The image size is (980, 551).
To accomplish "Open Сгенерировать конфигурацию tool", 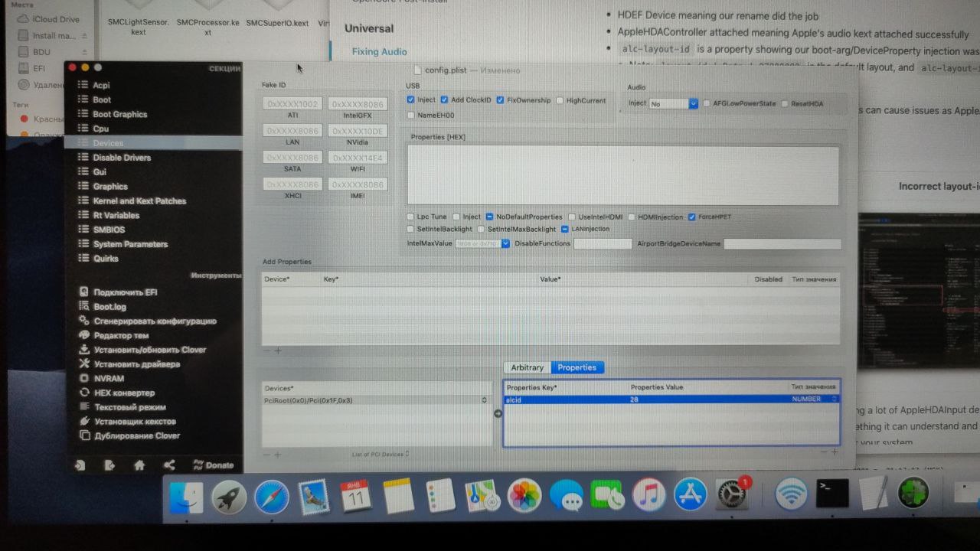I will pos(155,321).
